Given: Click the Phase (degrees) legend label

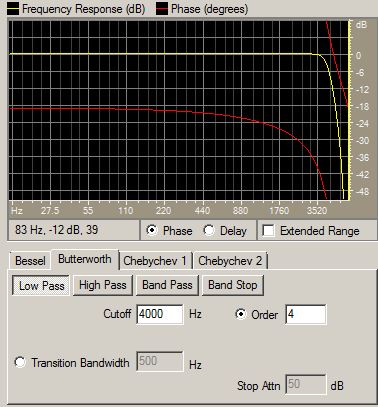Looking at the screenshot, I should [209, 9].
